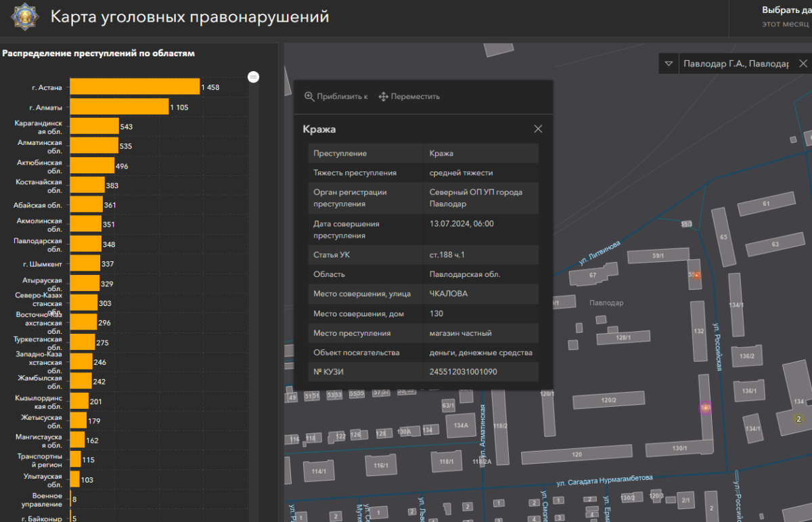This screenshot has width=812, height=522.
Task: Click the Карагандинская обл. bar showing 543
Action: [x=94, y=127]
